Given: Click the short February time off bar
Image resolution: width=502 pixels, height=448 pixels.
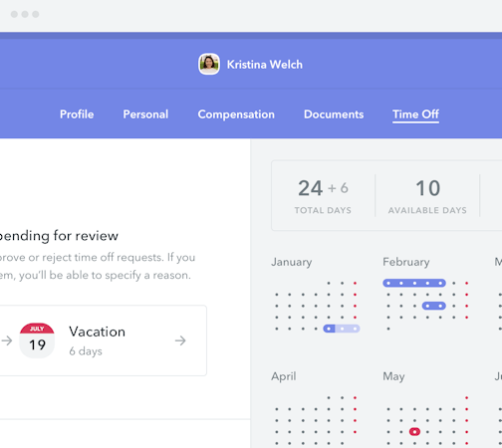Looking at the screenshot, I should click(x=433, y=306).
